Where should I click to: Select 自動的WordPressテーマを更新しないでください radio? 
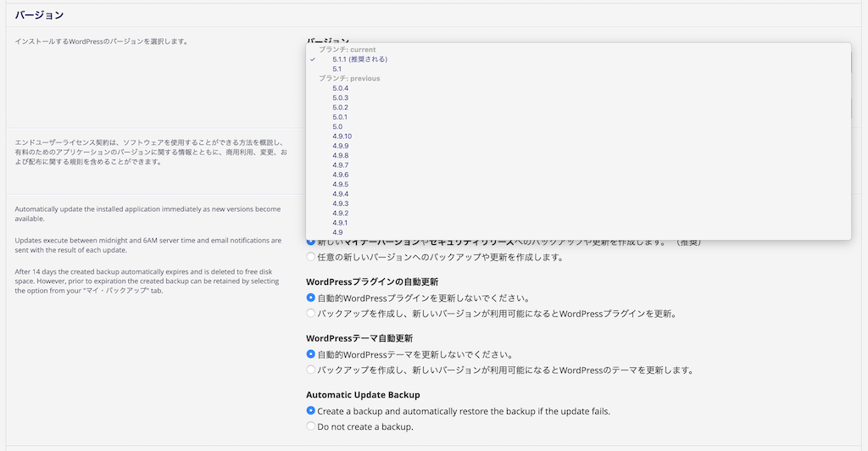point(310,354)
